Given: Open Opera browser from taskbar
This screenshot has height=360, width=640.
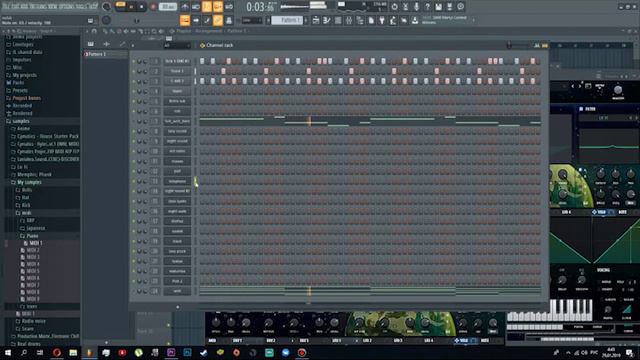Looking at the screenshot, I should click(56, 353).
